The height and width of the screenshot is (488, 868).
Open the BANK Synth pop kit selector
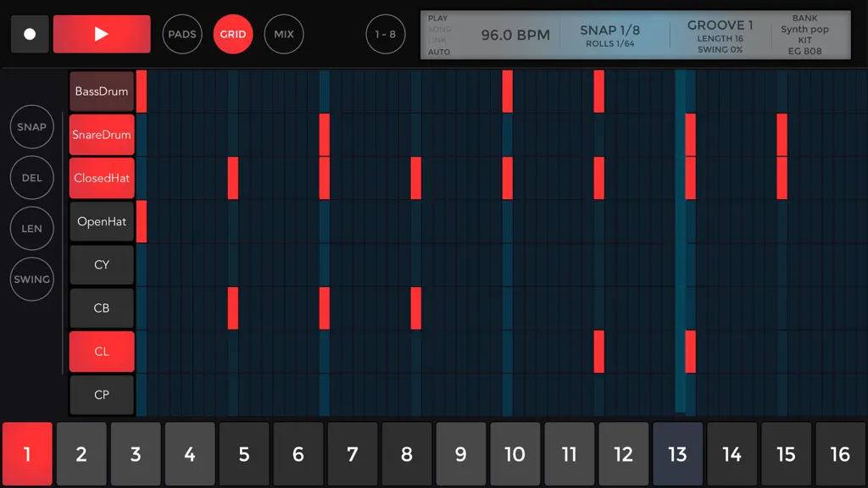coord(805,34)
